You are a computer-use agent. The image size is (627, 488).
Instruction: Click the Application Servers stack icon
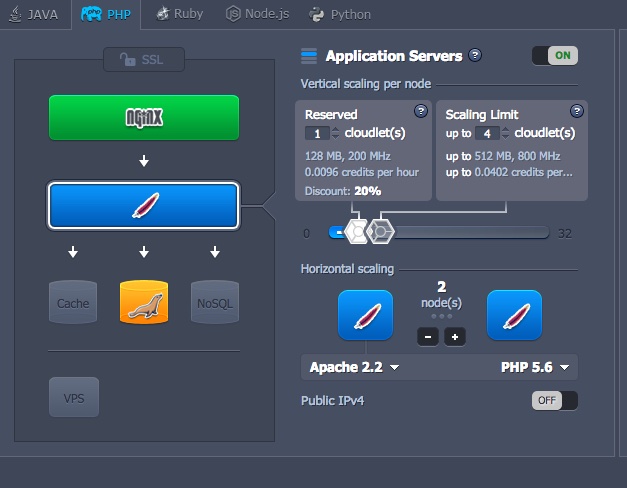(x=309, y=56)
